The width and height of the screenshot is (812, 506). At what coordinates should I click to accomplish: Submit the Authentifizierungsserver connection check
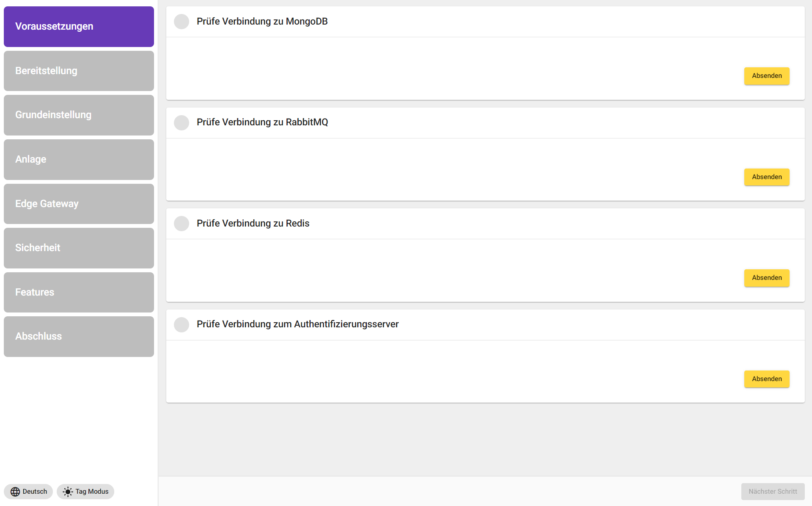pos(766,379)
